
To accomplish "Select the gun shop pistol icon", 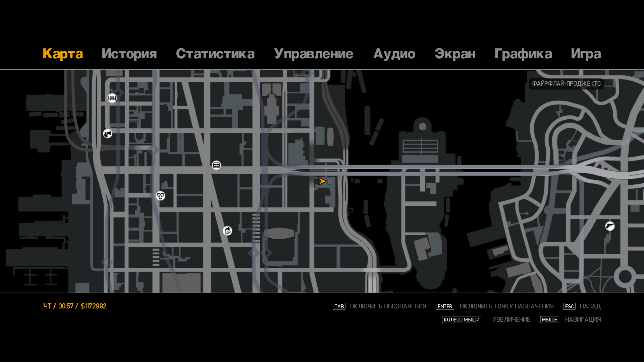I will click(610, 226).
